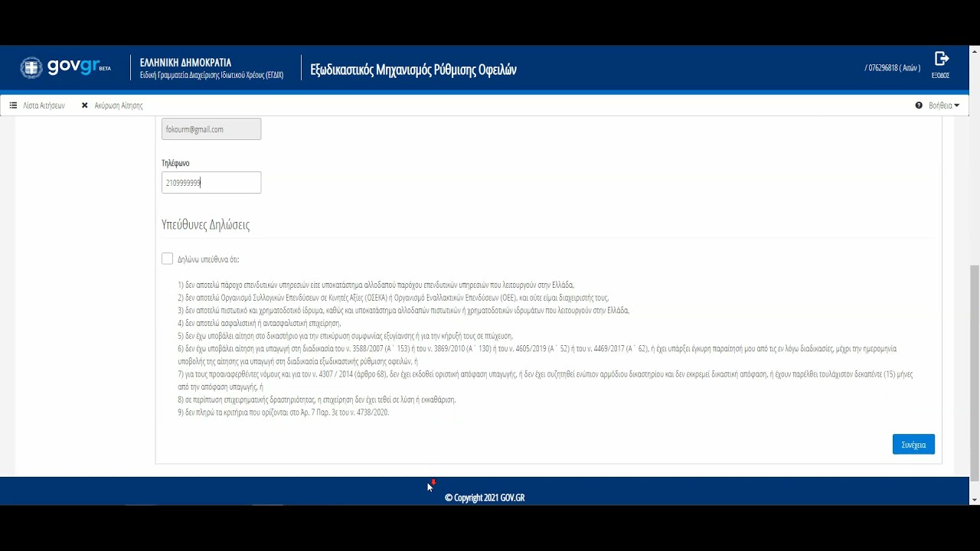Click the Συνέχεια button

913,444
